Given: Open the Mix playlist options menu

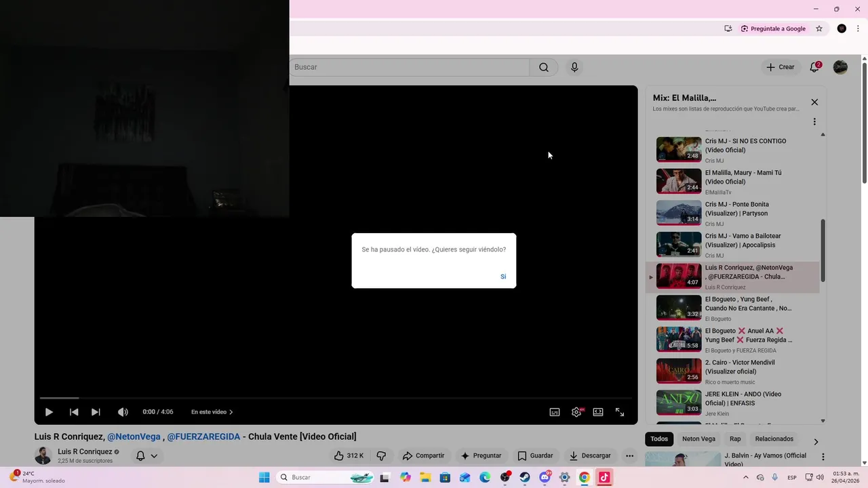Looking at the screenshot, I should 814,122.
